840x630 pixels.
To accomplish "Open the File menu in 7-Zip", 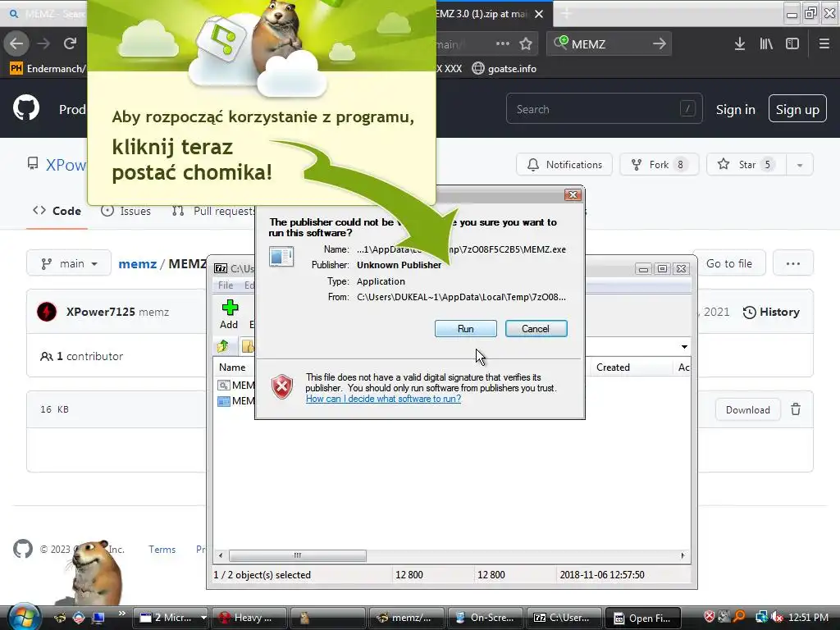I will [226, 285].
